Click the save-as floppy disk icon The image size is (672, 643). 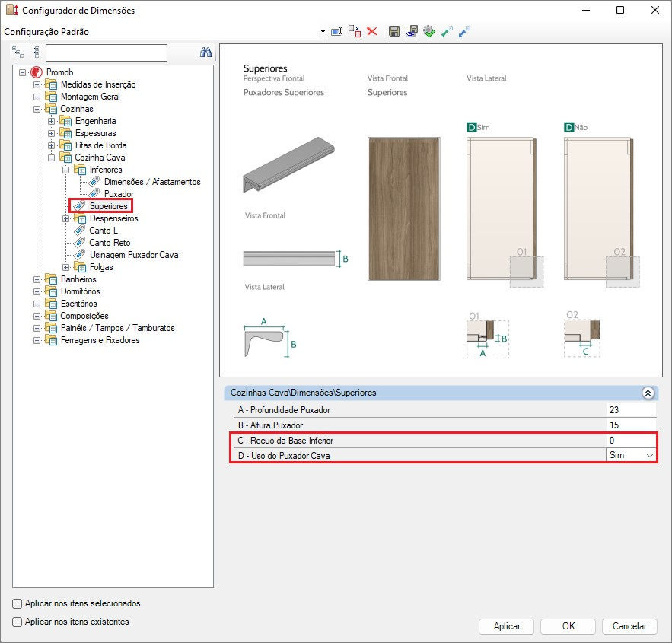click(412, 31)
